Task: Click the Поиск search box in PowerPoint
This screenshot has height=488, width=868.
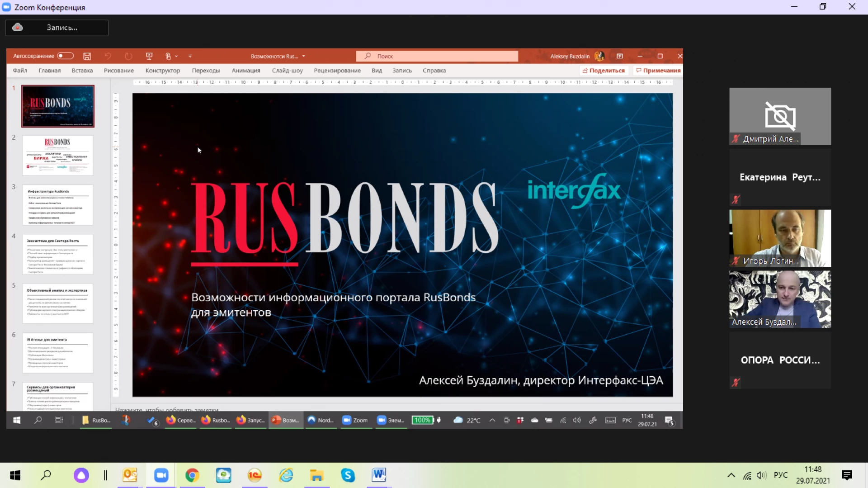Action: (437, 56)
